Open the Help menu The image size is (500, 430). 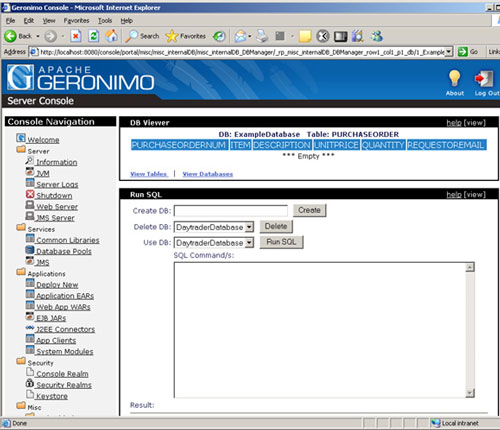[127, 21]
